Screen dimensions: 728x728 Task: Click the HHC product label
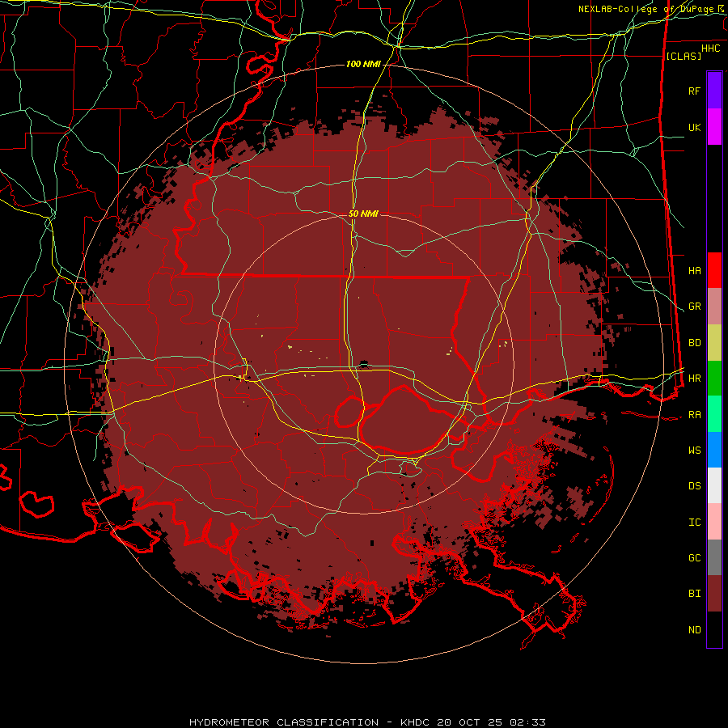[x=710, y=49]
